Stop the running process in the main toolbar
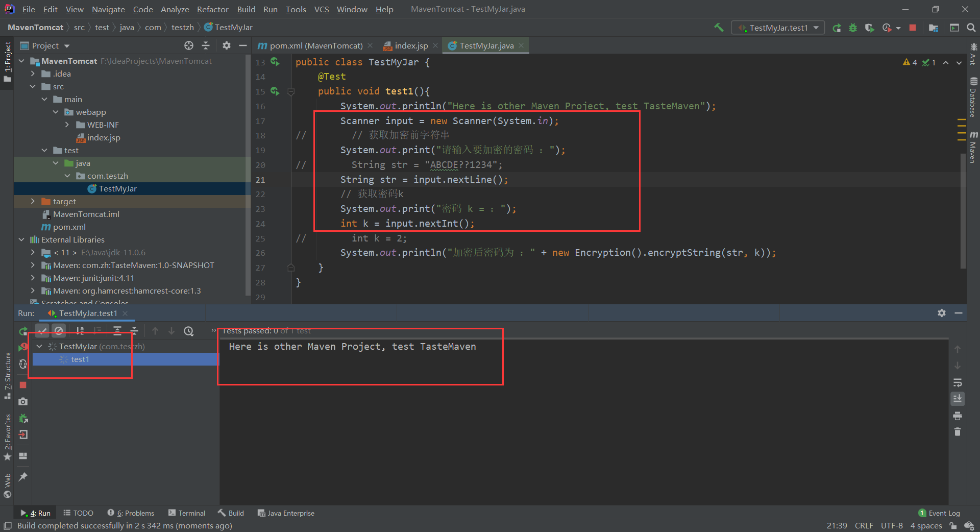 tap(913, 28)
